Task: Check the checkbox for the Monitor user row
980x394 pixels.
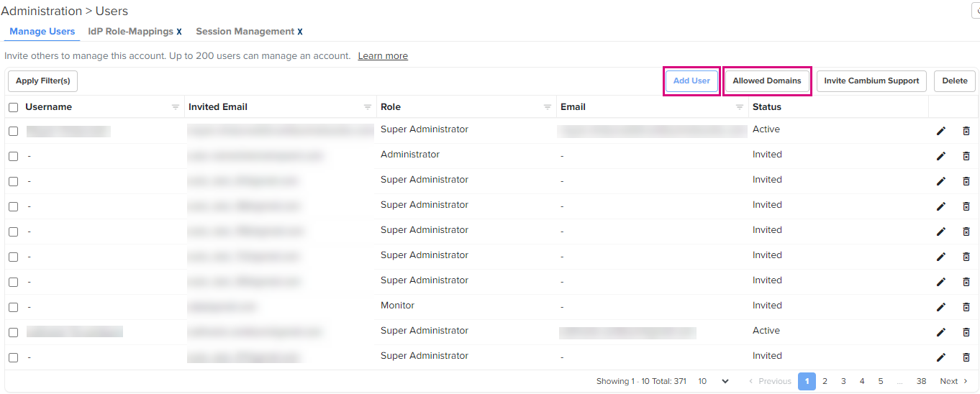Action: [14, 307]
